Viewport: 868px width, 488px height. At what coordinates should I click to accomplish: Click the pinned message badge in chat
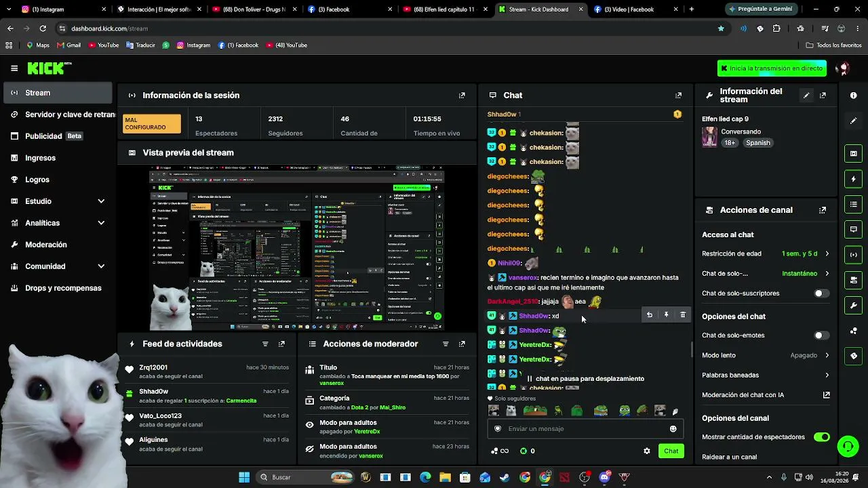pyautogui.click(x=677, y=115)
